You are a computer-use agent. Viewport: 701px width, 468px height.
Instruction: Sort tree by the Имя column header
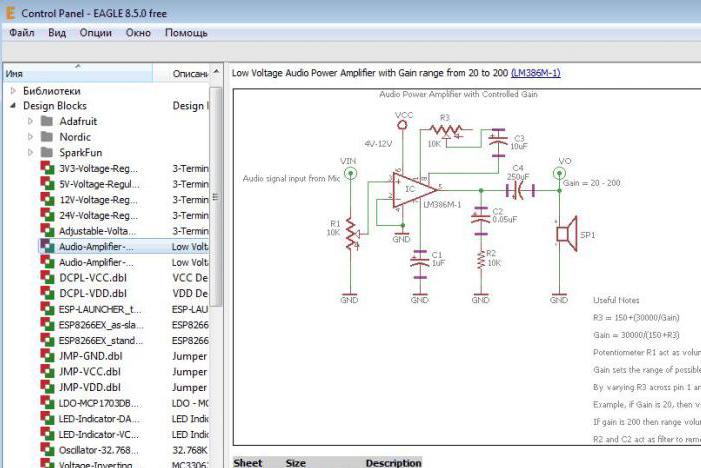click(78, 73)
